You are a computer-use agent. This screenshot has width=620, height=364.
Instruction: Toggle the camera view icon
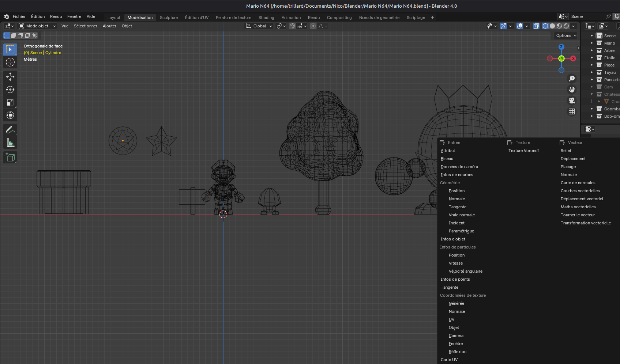[572, 101]
